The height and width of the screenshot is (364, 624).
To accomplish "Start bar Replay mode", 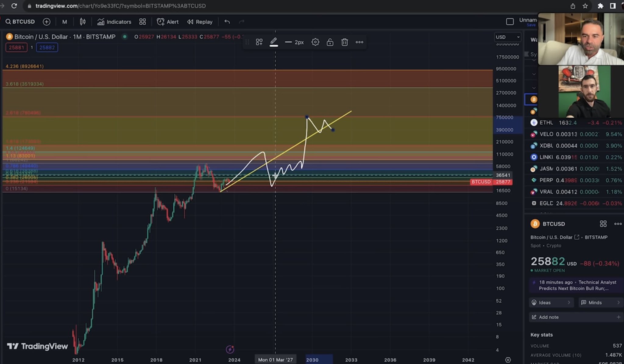I will click(x=200, y=22).
